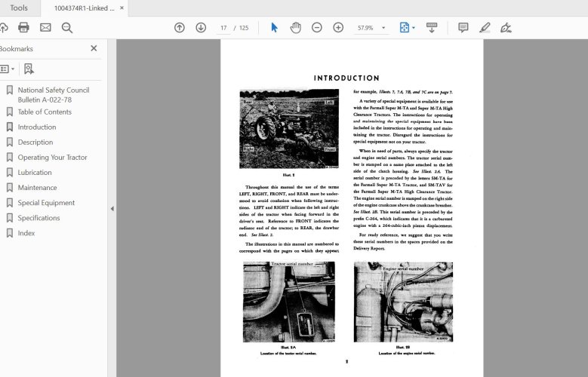This screenshot has width=588, height=377.
Task: Open the page fit options dropdown arrow
Action: 413,28
